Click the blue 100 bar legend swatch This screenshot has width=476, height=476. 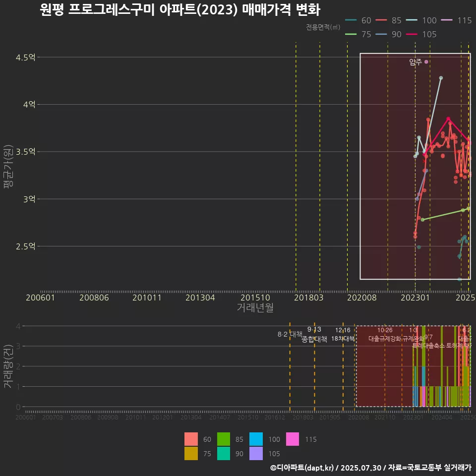[256, 439]
